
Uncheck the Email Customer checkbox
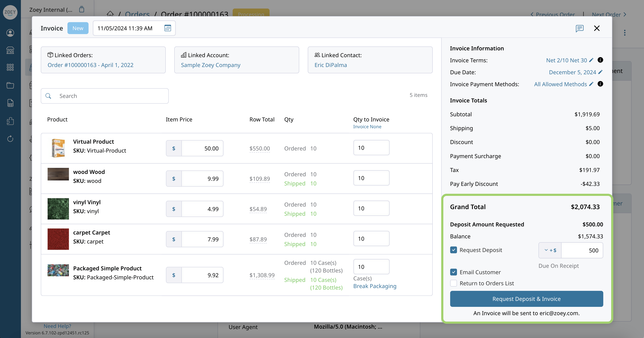tap(453, 272)
